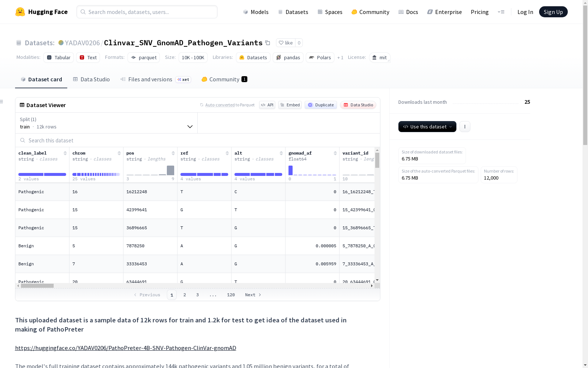Click the search magnifier in dataset search
Screen dimensions: 588x368
[x=23, y=140]
